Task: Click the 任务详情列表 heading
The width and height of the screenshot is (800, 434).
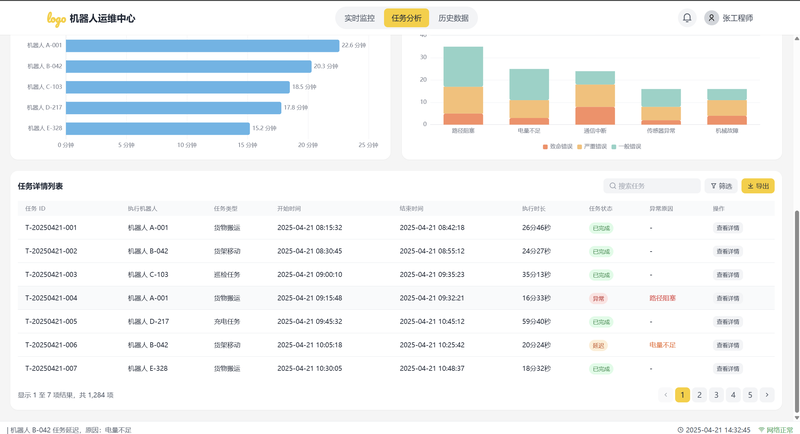Action: point(40,187)
